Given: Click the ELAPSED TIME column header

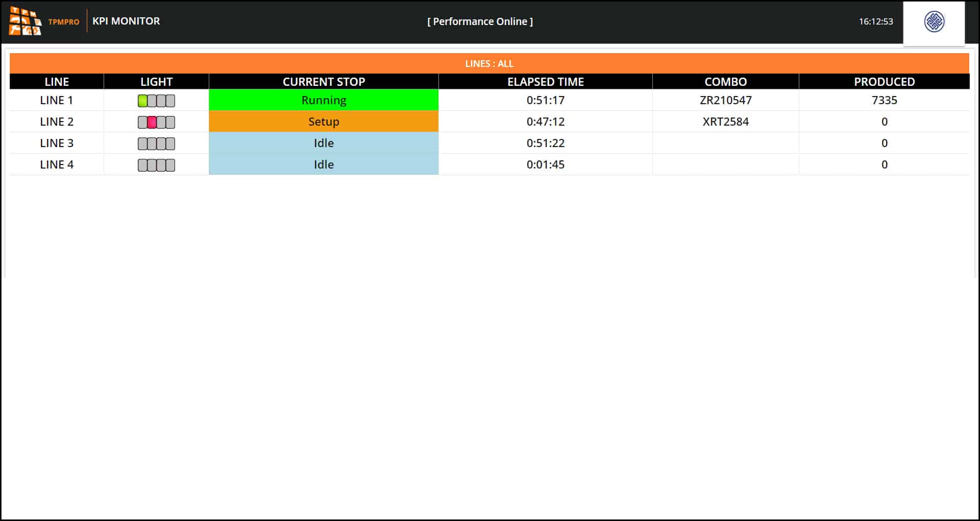Looking at the screenshot, I should [x=545, y=82].
